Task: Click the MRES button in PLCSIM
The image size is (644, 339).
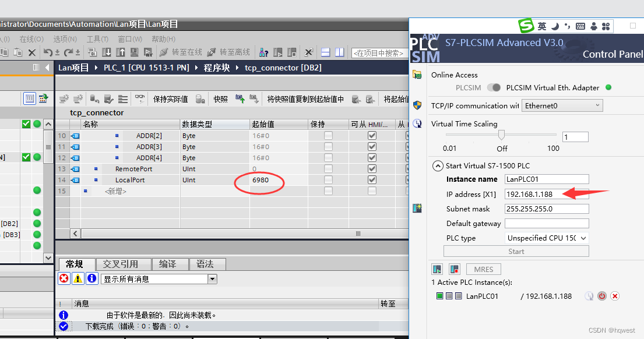Action: point(483,269)
